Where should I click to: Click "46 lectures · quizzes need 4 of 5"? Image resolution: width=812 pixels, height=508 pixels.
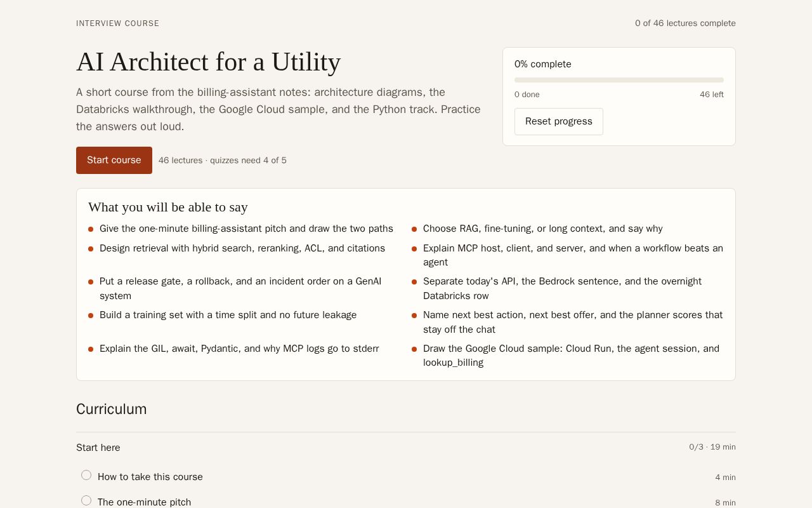point(223,161)
